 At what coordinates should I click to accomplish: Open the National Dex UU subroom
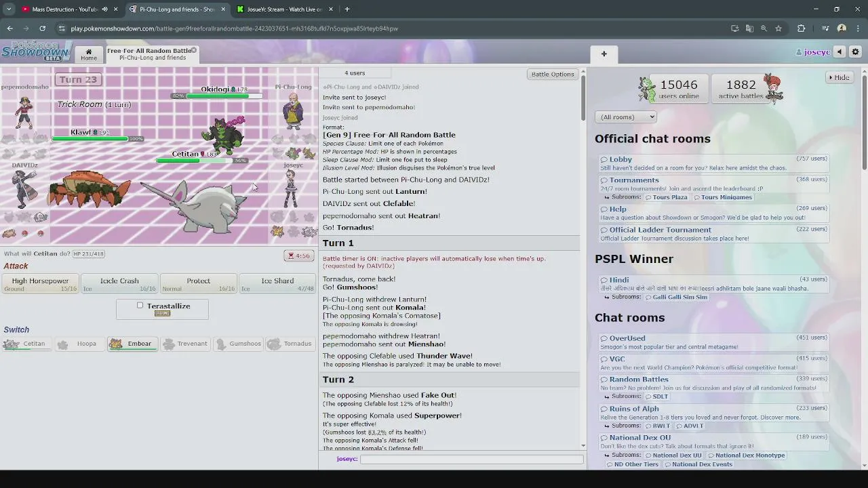coord(673,455)
